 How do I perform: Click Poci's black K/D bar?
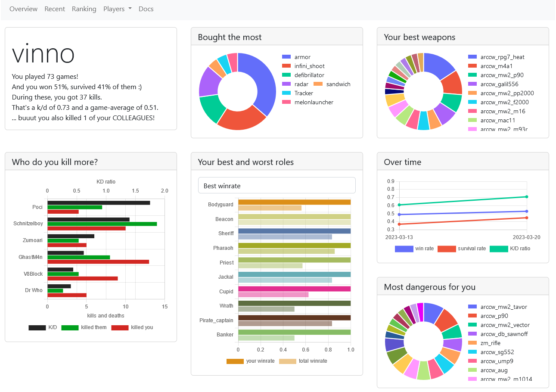coord(99,203)
